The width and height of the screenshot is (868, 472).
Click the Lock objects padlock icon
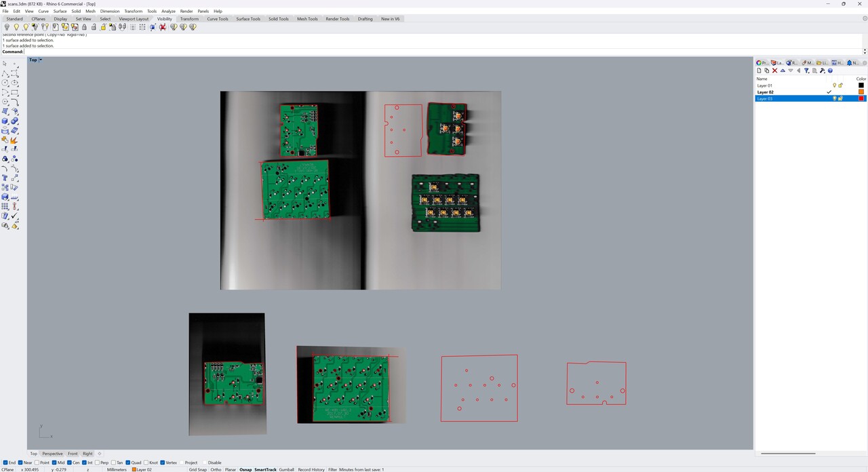(84, 27)
